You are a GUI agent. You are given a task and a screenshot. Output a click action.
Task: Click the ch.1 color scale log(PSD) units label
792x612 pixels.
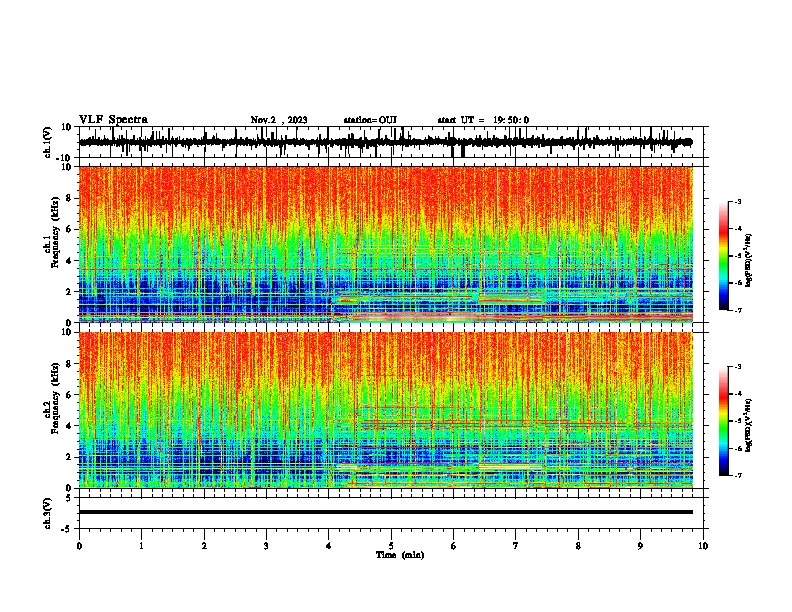749,261
